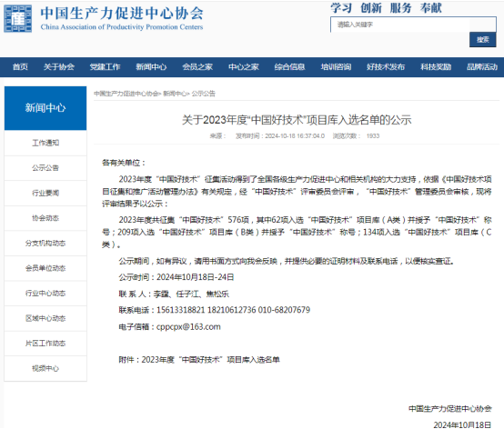Viewport: 504px width, 429px height.
Task: Open 培训咨询 navigation item
Action: coord(336,67)
